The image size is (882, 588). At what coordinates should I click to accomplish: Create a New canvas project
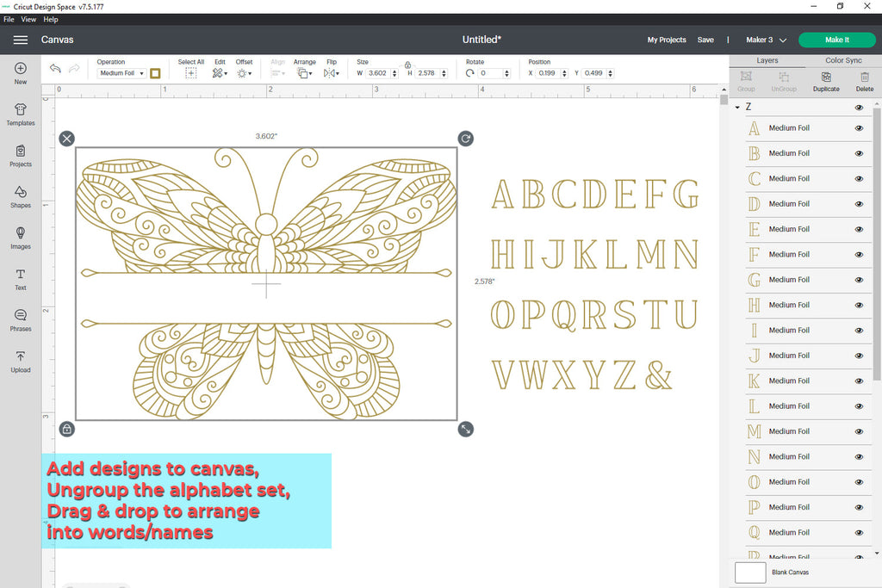click(x=21, y=73)
